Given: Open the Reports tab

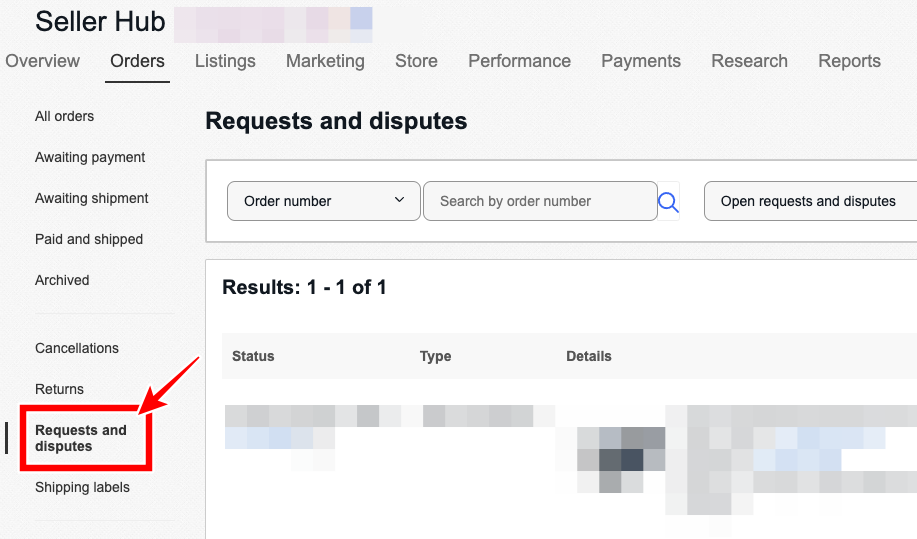Looking at the screenshot, I should [x=849, y=61].
